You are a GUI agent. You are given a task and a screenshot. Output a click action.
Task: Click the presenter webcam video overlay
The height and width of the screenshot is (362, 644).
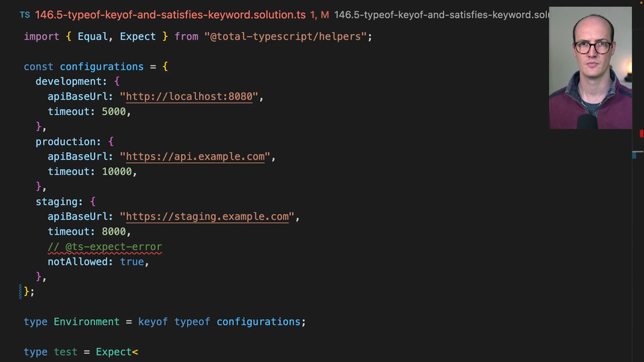pyautogui.click(x=590, y=68)
